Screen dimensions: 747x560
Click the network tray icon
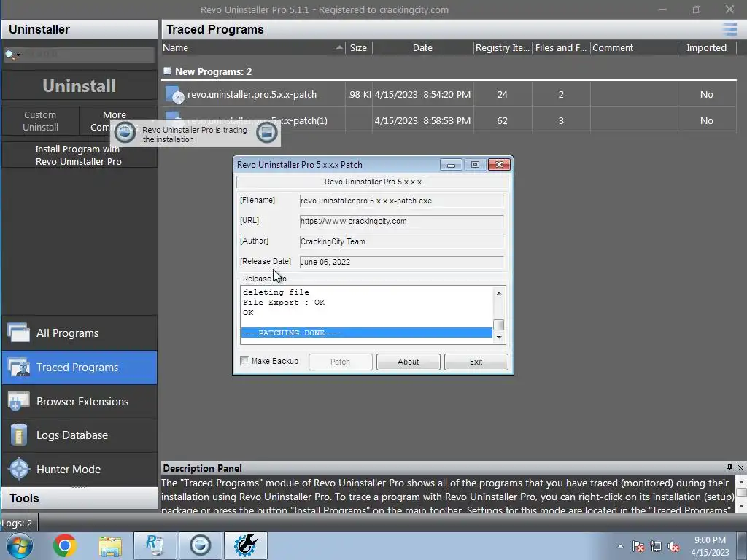[656, 547]
